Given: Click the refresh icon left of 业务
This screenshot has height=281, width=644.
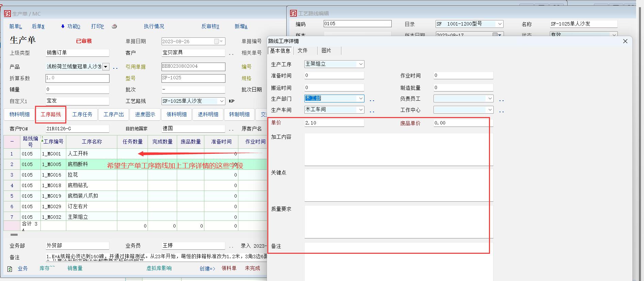Looking at the screenshot, I should click(x=10, y=269).
